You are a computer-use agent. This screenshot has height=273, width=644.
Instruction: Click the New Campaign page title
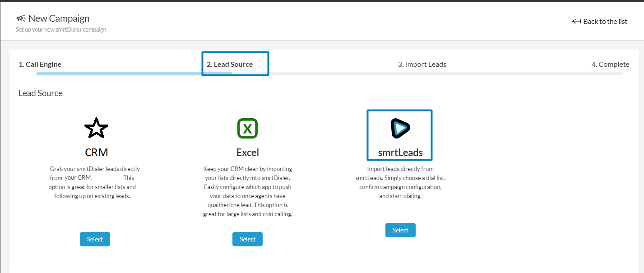pos(59,19)
